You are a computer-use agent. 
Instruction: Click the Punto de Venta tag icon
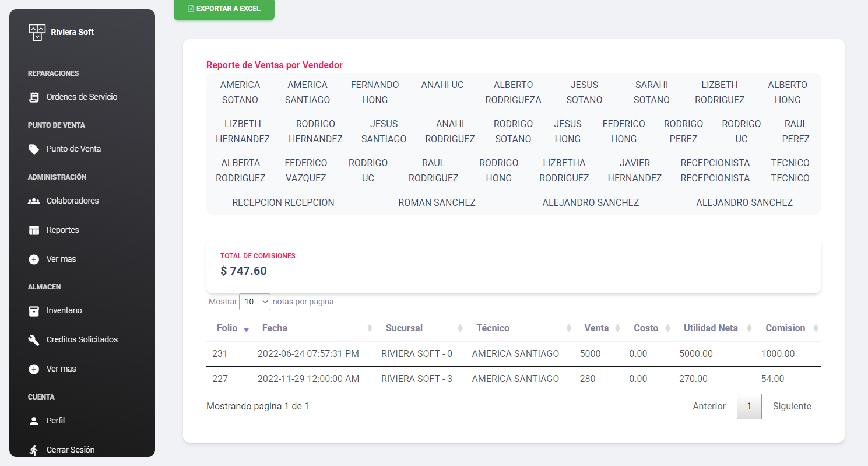coord(34,149)
